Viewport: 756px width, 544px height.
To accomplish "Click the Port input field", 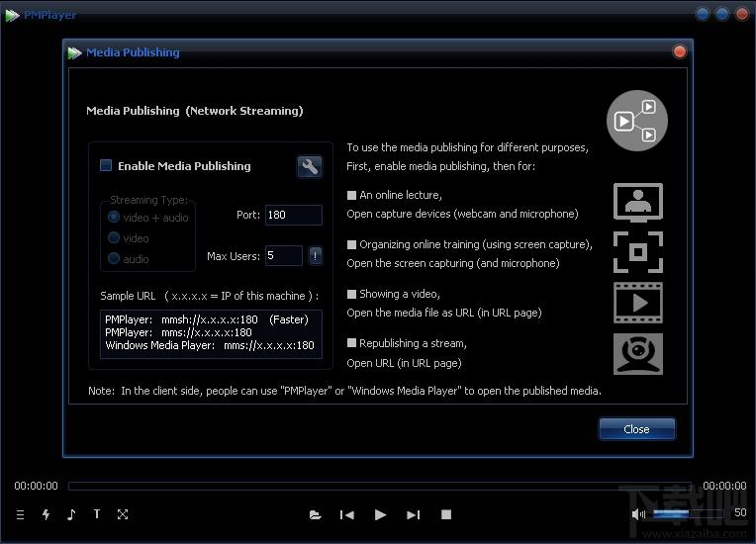I will [294, 215].
